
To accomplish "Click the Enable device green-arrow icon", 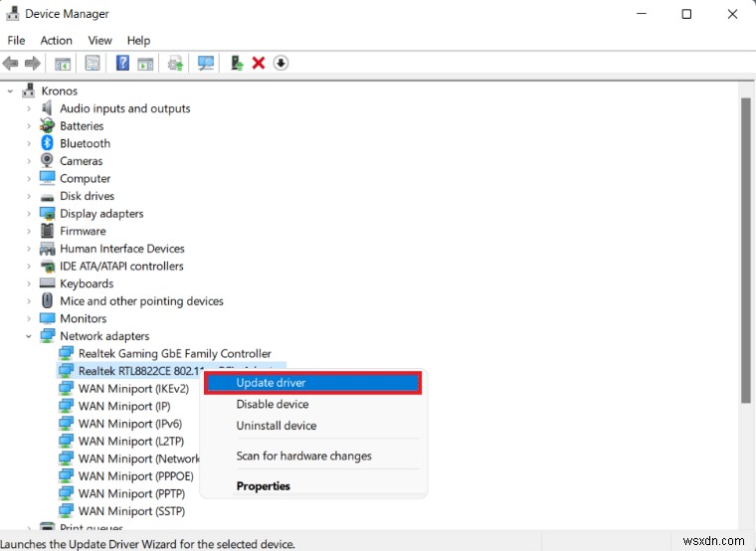I will coord(237,63).
